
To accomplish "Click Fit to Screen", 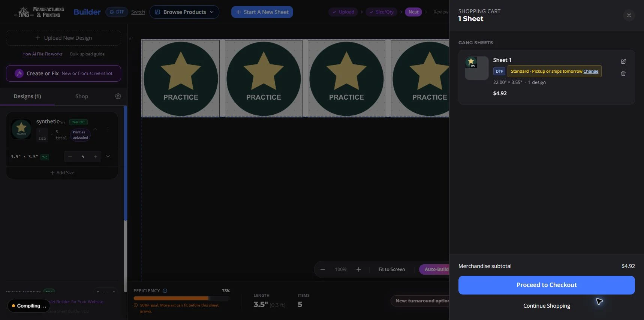I will point(392,269).
